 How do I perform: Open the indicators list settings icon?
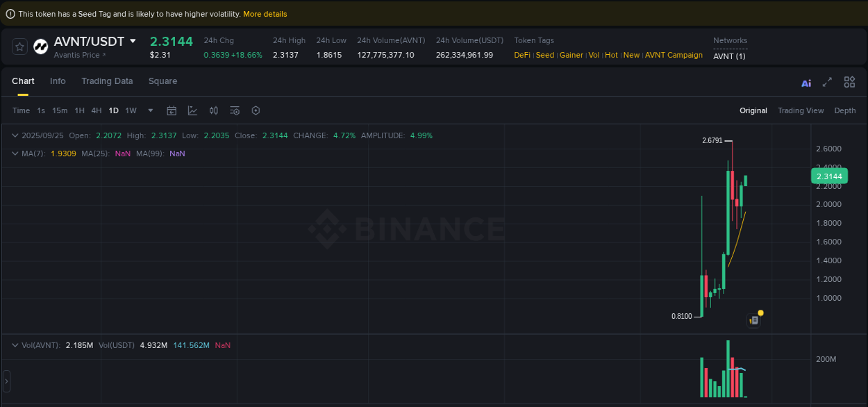pyautogui.click(x=234, y=110)
